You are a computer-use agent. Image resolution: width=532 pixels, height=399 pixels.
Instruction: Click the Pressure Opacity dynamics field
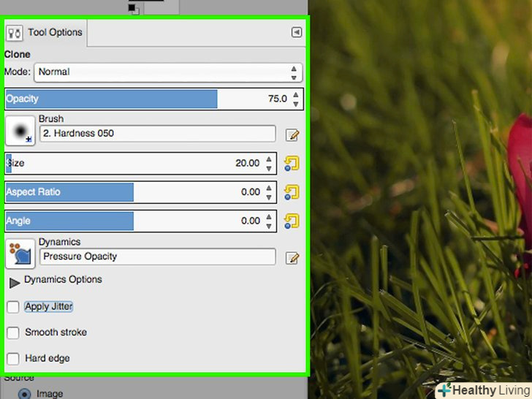[x=157, y=256]
